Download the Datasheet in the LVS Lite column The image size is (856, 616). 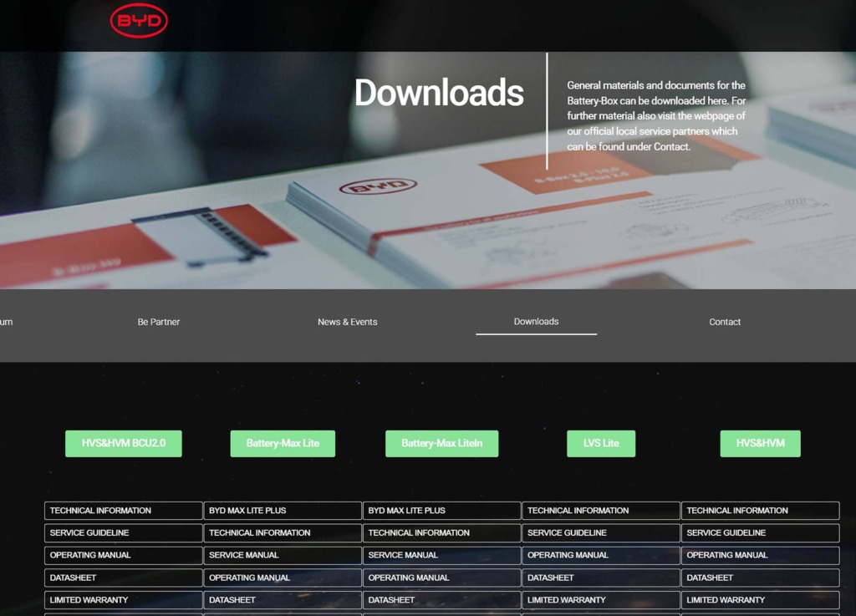pyautogui.click(x=601, y=578)
